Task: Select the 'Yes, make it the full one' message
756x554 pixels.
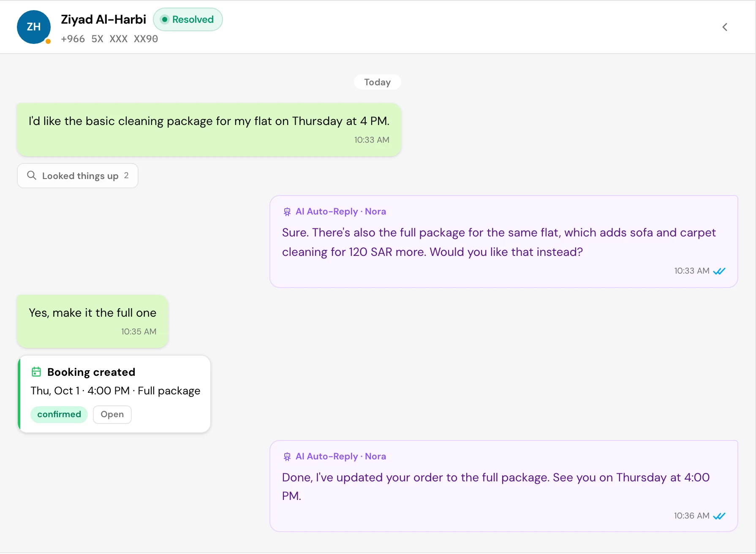Action: 92,321
